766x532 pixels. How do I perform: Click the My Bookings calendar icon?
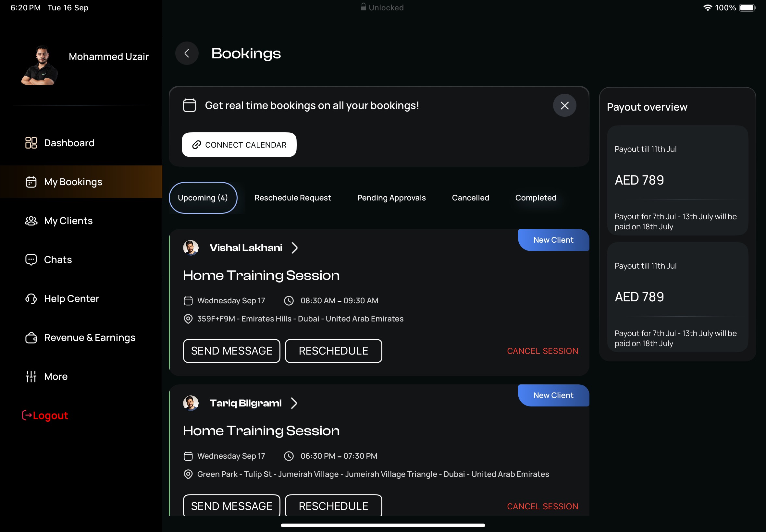pyautogui.click(x=31, y=182)
